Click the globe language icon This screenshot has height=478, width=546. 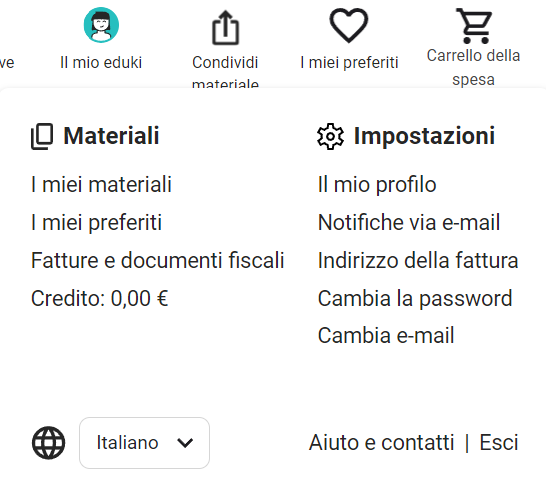coord(48,443)
